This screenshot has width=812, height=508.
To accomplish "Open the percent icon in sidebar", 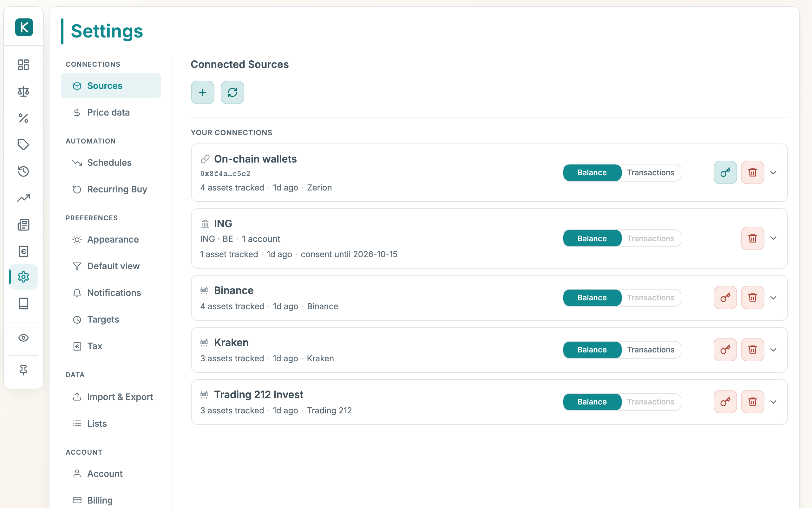I will 23,118.
